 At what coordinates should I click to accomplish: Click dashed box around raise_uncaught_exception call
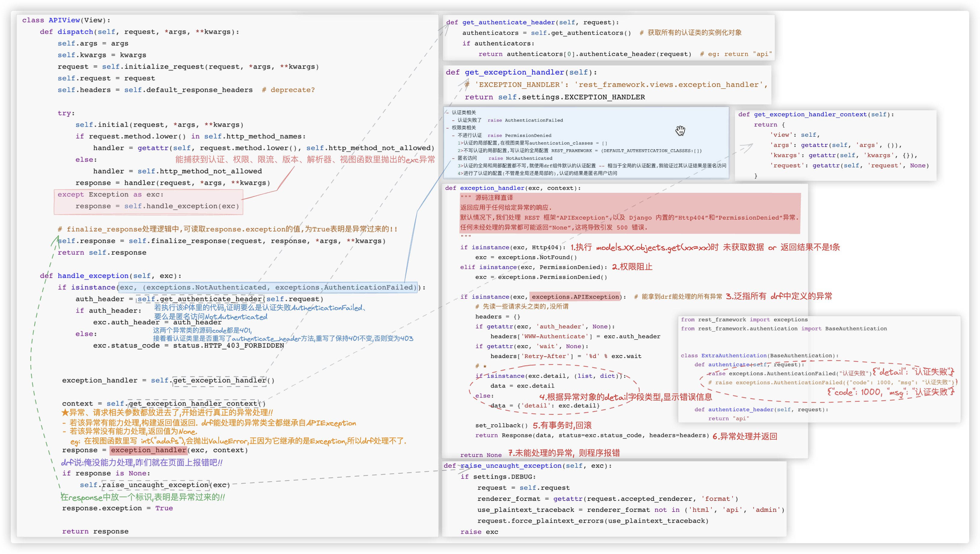tap(155, 485)
